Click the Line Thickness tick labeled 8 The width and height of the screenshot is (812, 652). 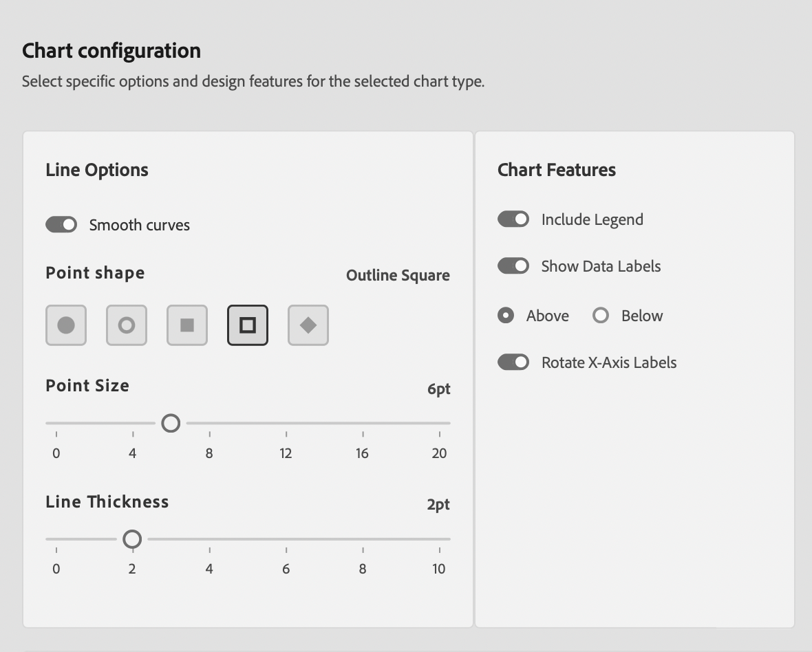click(x=363, y=569)
